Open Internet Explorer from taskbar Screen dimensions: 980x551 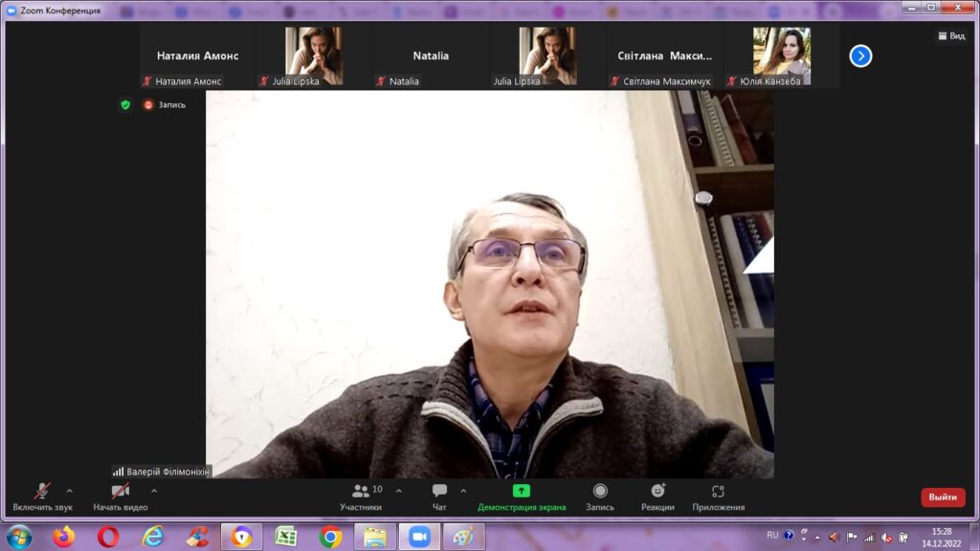click(153, 537)
